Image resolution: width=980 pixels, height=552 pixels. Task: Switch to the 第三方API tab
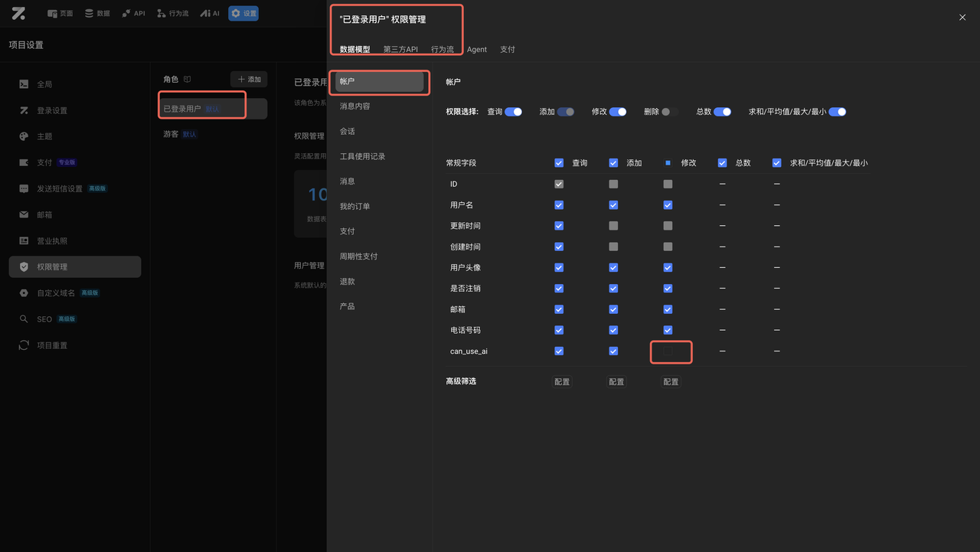(400, 49)
